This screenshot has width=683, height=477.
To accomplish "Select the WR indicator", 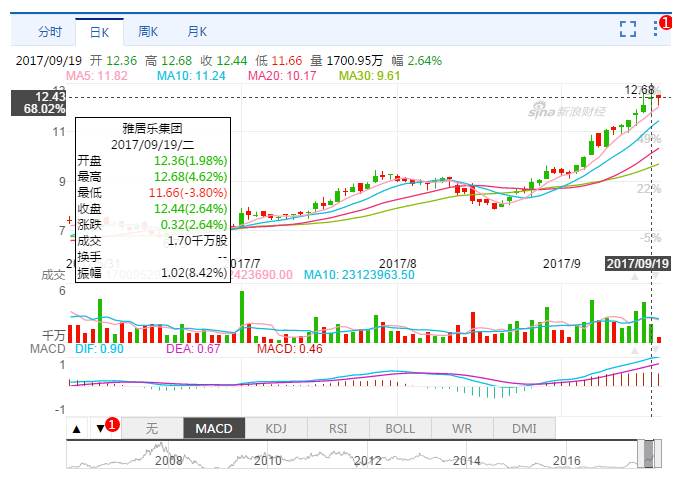I will click(x=462, y=428).
